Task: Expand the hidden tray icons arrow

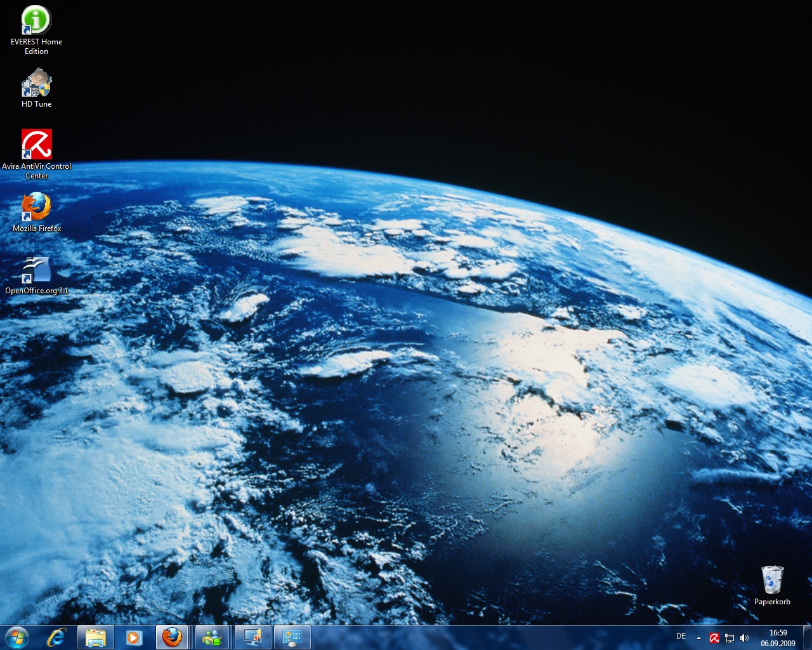Action: point(698,638)
